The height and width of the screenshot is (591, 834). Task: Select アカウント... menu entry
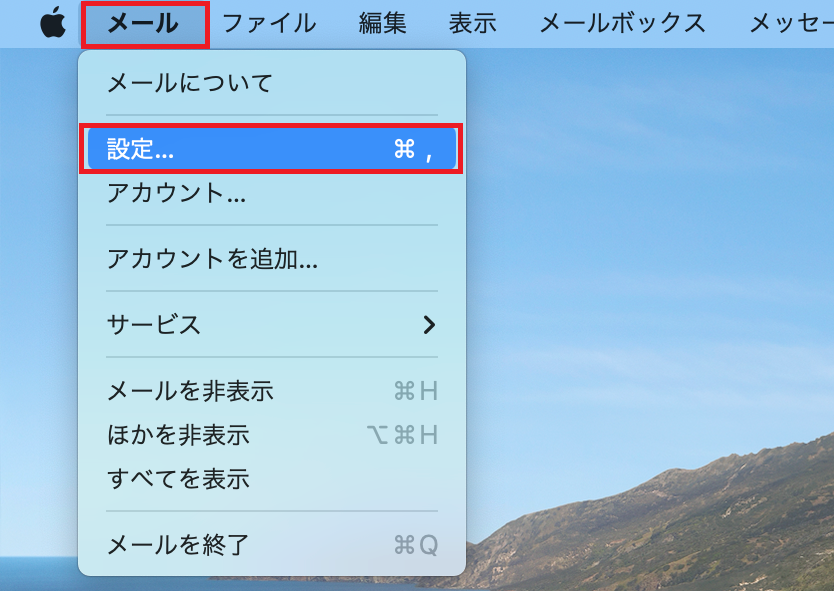pyautogui.click(x=272, y=193)
